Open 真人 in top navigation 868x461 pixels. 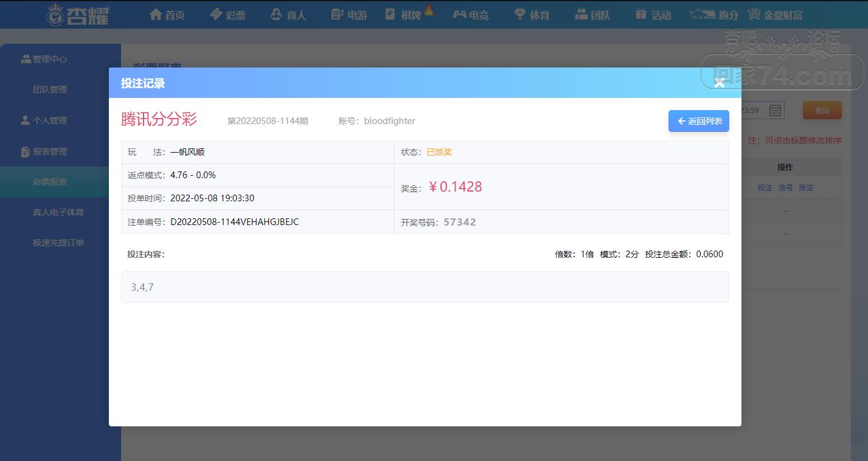pyautogui.click(x=296, y=15)
